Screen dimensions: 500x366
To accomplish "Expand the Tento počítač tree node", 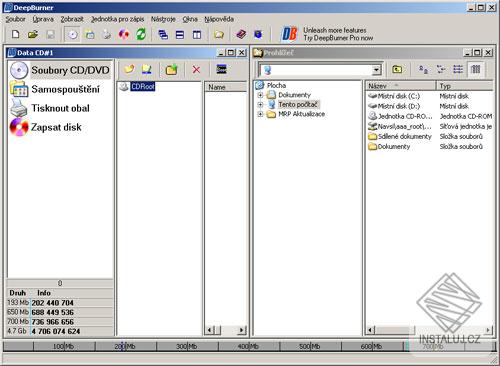I will (260, 105).
